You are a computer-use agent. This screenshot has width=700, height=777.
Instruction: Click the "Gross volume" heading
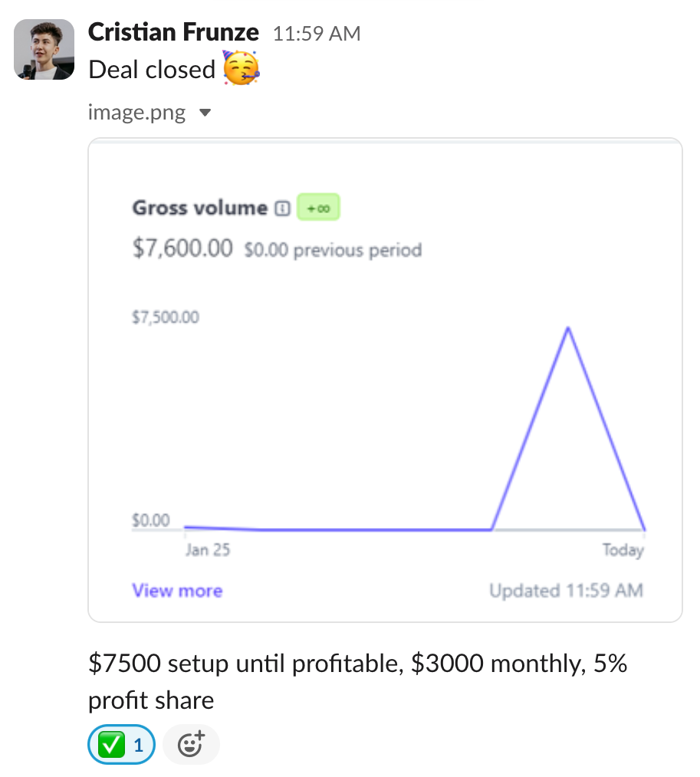(x=200, y=208)
